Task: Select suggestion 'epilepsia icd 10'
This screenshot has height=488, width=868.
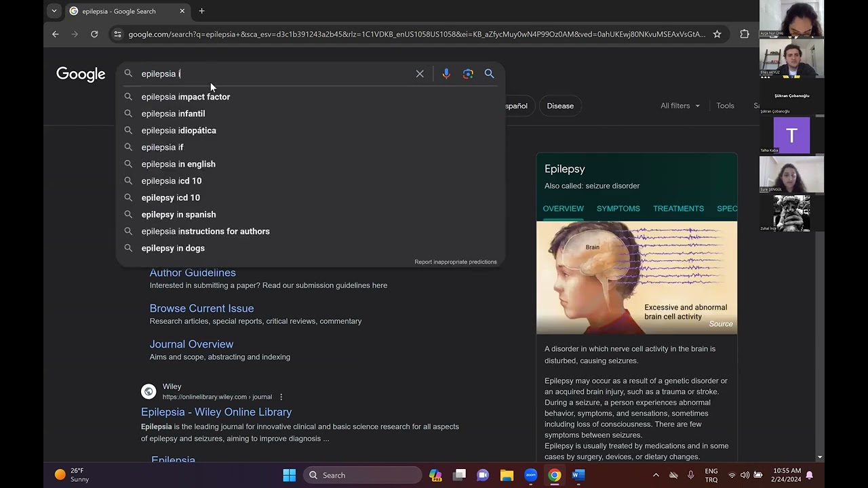Action: (x=311, y=181)
